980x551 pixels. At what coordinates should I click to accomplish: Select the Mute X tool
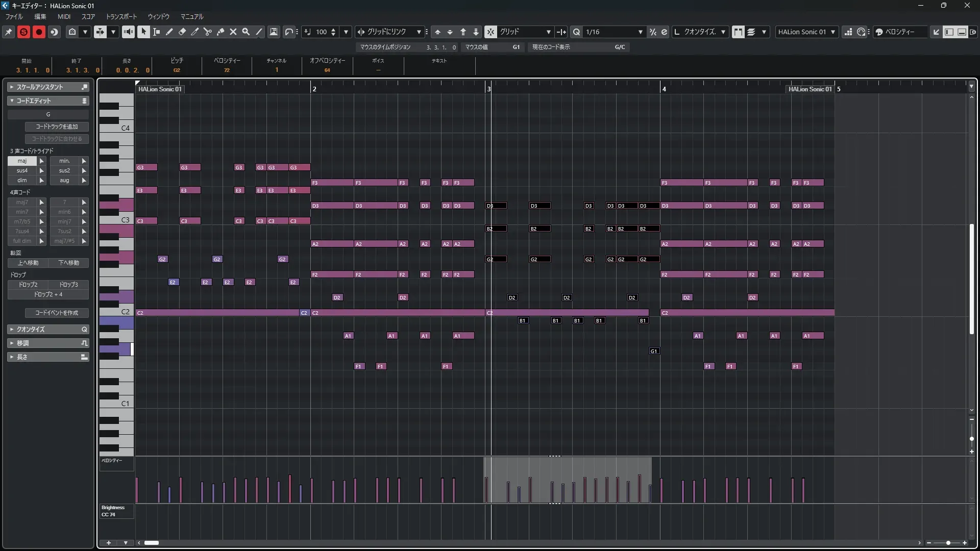pyautogui.click(x=233, y=32)
